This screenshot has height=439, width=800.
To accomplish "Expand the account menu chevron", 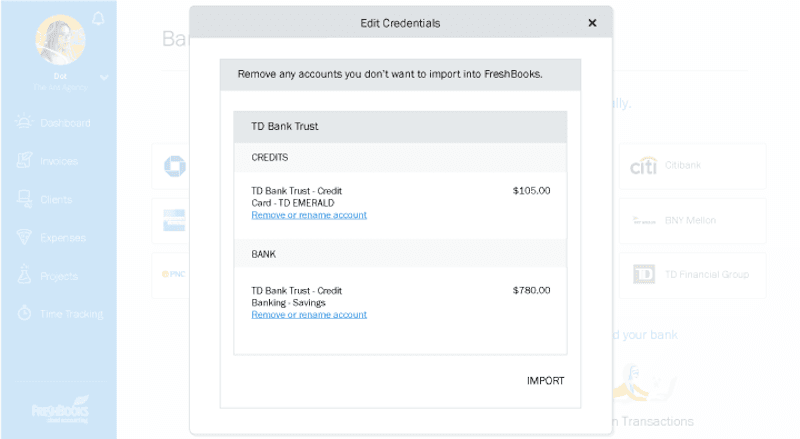I will [x=104, y=77].
